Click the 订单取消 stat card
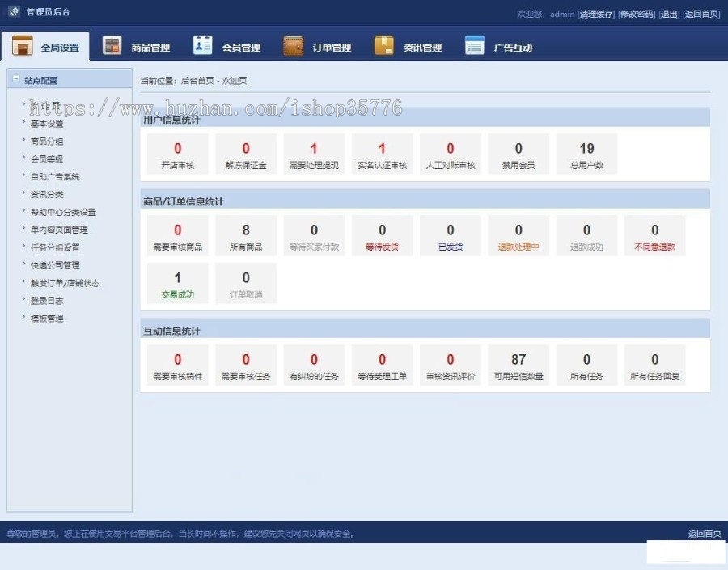The height and width of the screenshot is (570, 728). pos(246,284)
